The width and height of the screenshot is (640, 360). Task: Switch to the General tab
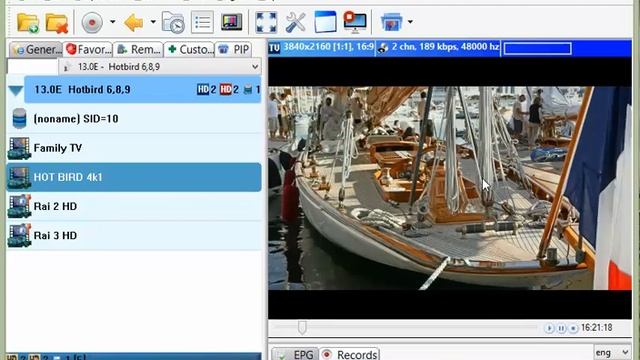pyautogui.click(x=36, y=49)
